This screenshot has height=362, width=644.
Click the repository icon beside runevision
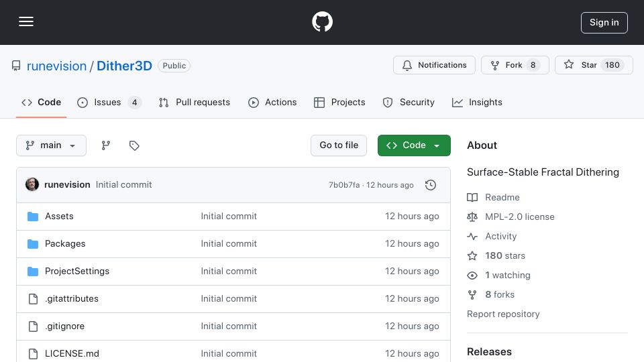pyautogui.click(x=16, y=66)
